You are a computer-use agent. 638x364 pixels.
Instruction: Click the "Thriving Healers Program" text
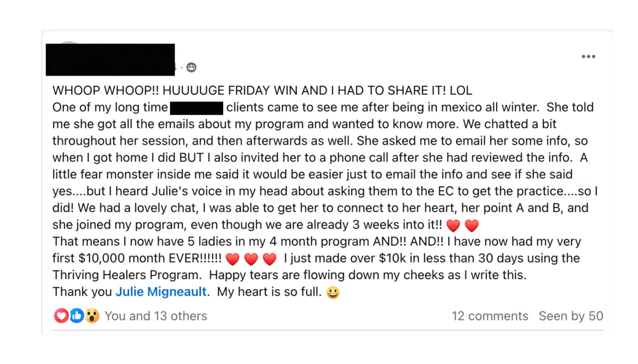tap(128, 275)
